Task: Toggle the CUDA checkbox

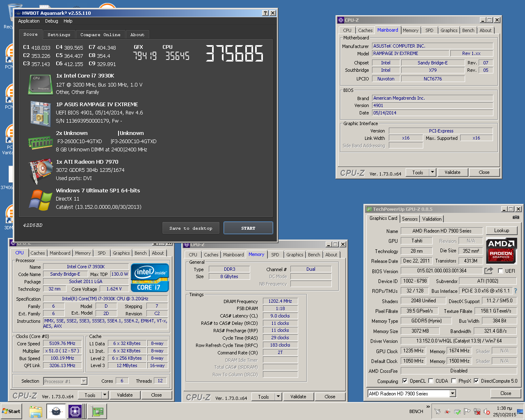Action: pyautogui.click(x=431, y=381)
